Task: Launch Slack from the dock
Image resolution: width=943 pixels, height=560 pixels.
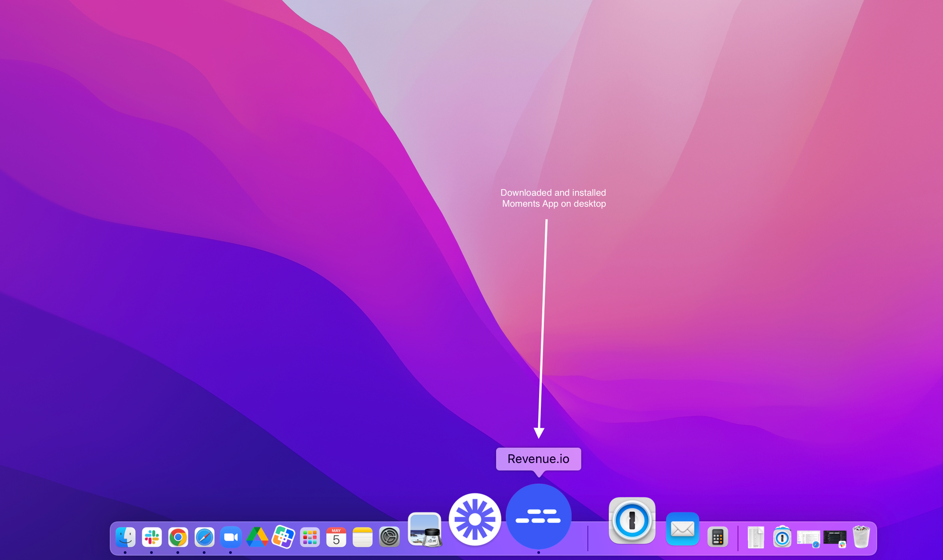Action: click(x=152, y=537)
